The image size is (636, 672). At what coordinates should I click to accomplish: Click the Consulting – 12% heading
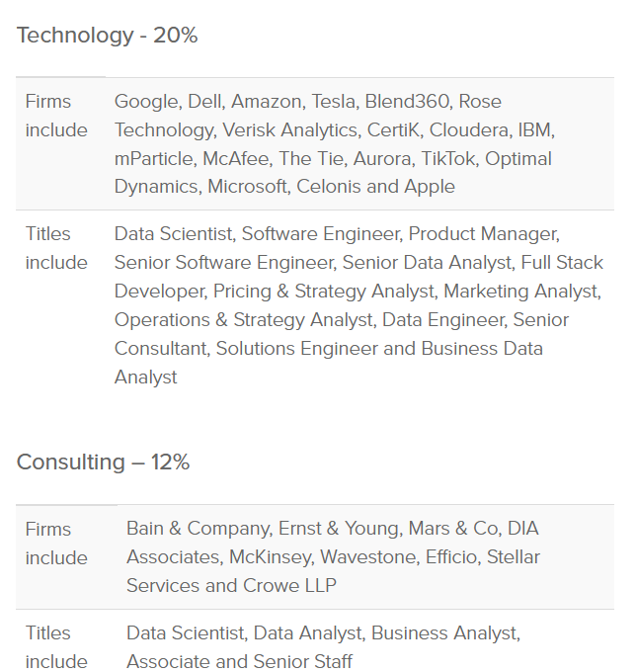pos(103,462)
